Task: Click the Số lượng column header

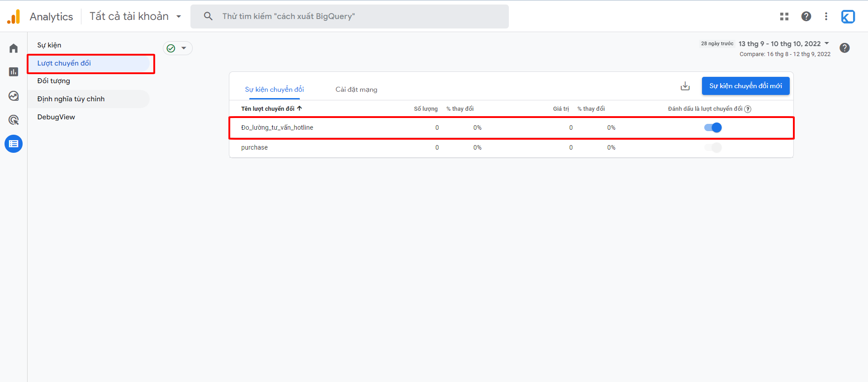Action: click(x=426, y=109)
